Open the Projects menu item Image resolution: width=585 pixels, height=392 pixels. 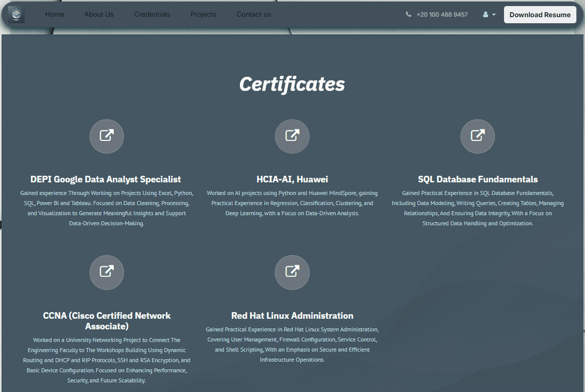click(x=203, y=14)
